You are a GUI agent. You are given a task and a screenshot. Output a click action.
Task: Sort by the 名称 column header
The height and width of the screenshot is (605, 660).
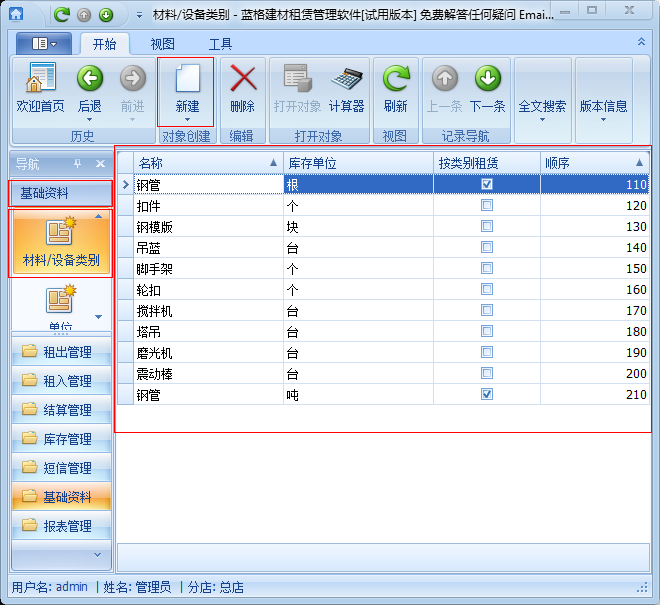point(208,163)
